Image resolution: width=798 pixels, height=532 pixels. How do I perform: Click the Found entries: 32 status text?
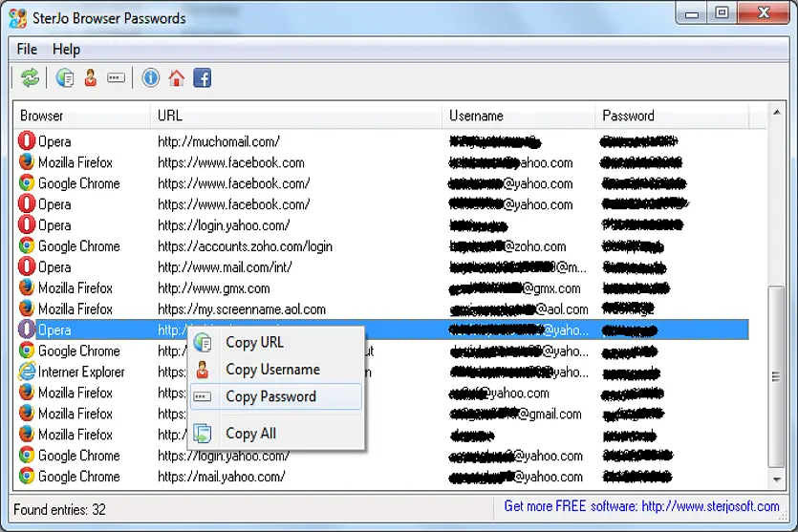pyautogui.click(x=59, y=509)
